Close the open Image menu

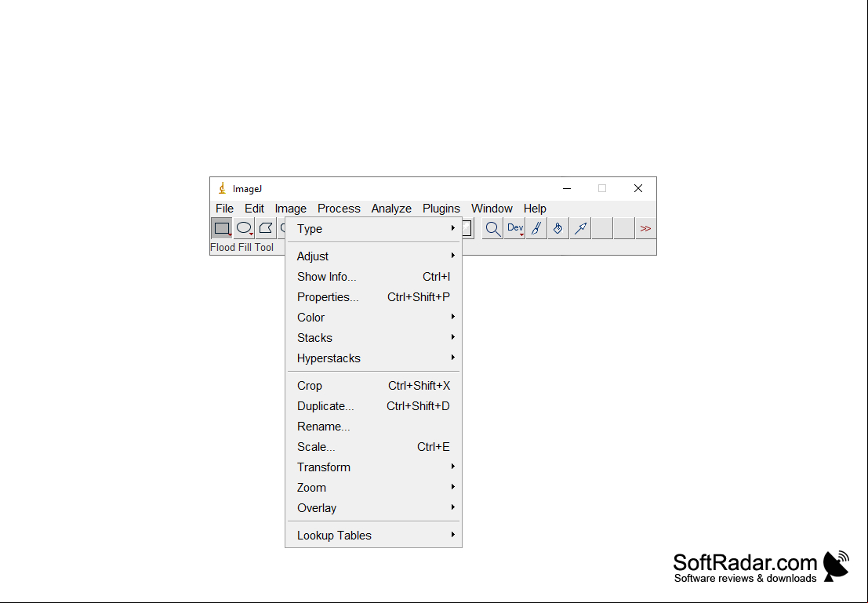point(291,209)
